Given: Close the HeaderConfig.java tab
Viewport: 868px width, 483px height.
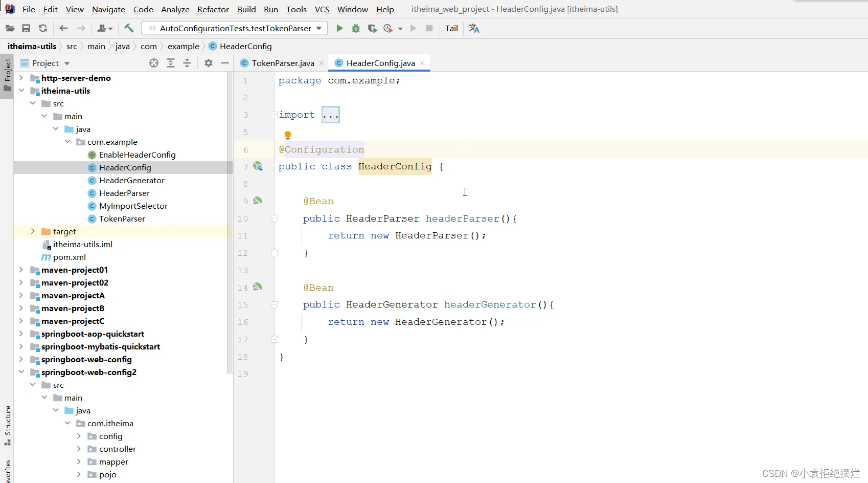Looking at the screenshot, I should coord(422,63).
